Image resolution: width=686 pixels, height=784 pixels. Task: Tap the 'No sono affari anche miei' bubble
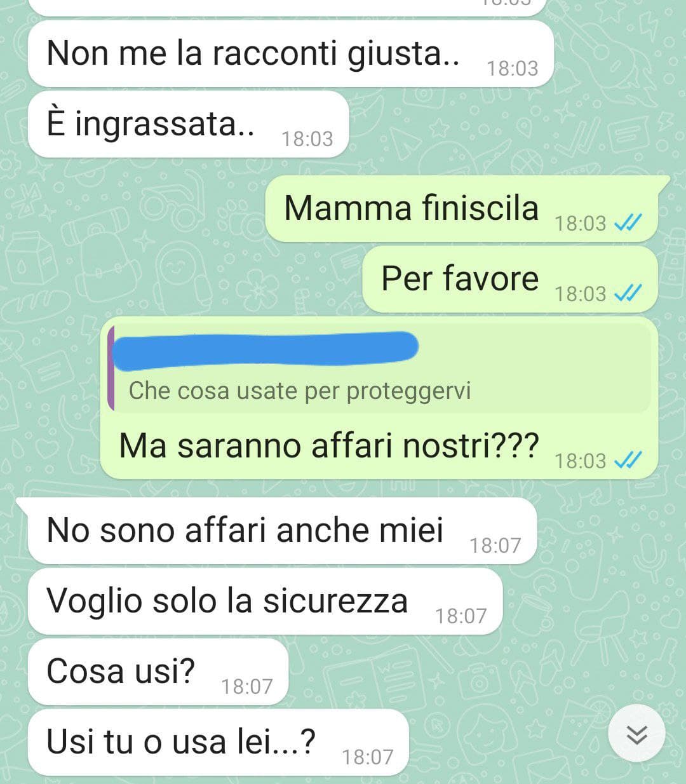[283, 531]
